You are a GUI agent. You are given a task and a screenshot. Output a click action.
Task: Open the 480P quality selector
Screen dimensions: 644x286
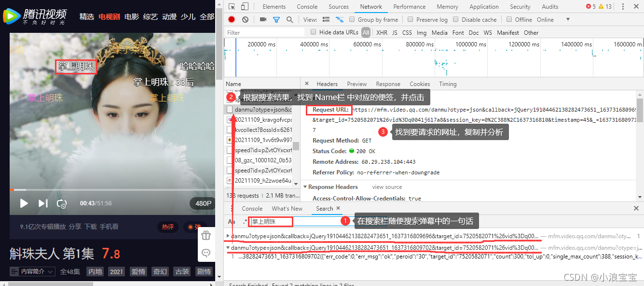click(203, 203)
